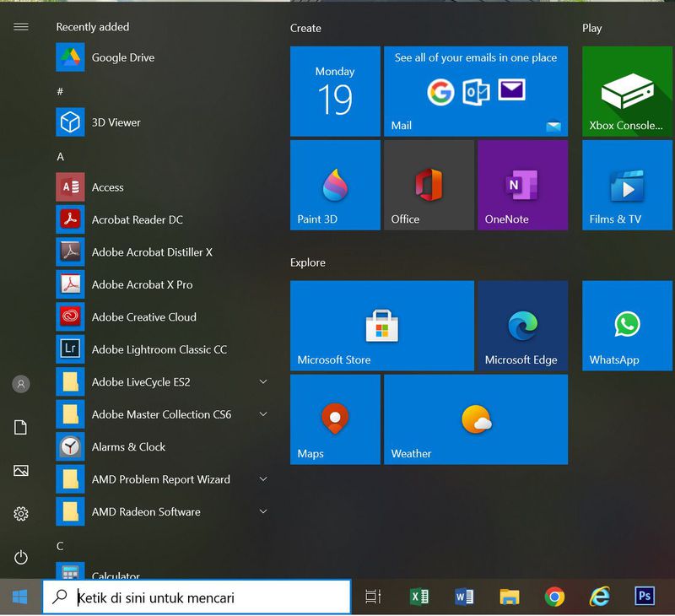Expand the AMD Radeon Software entry
The image size is (675, 616).
click(262, 511)
